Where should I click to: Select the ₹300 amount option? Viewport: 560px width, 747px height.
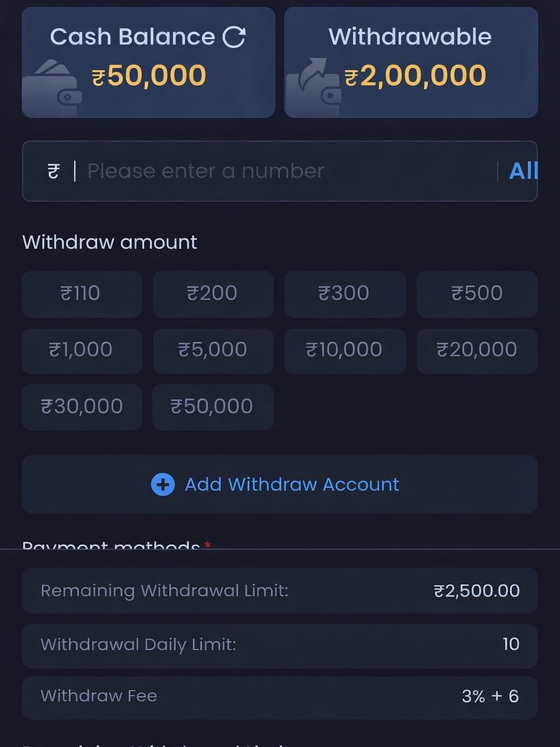[345, 294]
